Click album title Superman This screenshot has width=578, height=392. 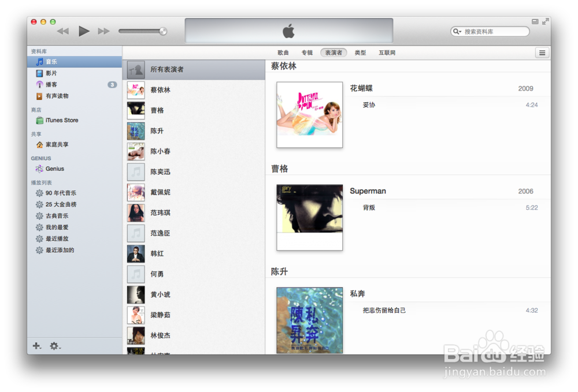click(x=368, y=191)
